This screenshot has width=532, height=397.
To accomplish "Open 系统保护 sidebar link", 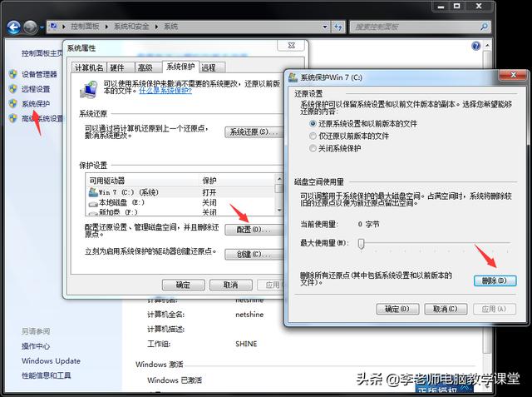I will coord(36,103).
